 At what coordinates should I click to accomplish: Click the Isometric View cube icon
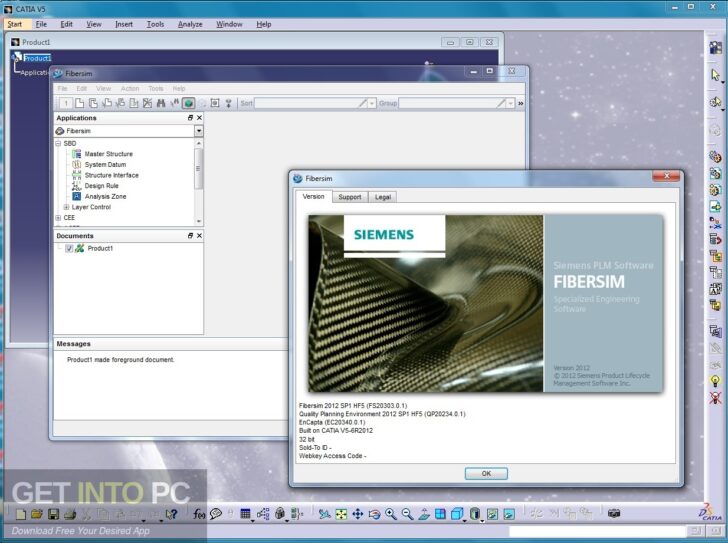pyautogui.click(x=457, y=514)
